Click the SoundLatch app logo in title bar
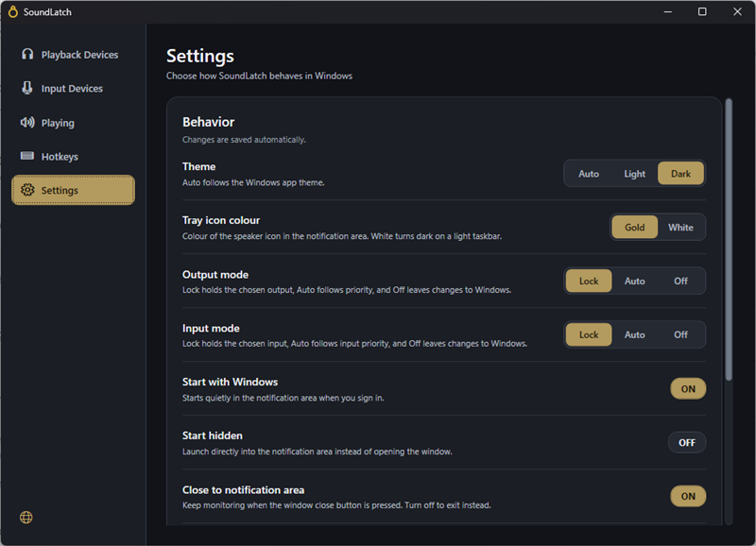 [x=13, y=11]
